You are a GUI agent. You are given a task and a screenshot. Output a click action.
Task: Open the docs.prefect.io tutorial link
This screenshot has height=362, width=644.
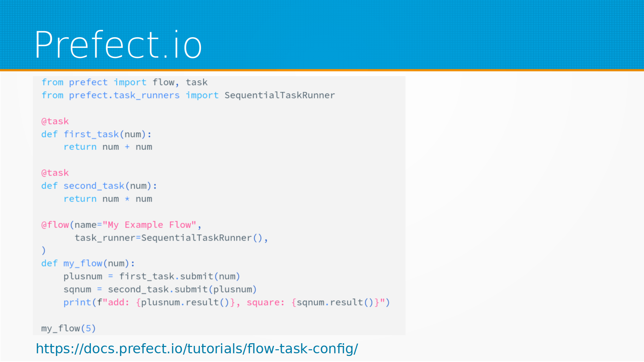pos(197,349)
